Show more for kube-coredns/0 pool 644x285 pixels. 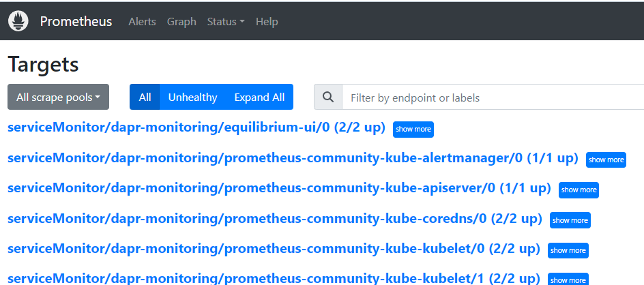tap(570, 220)
